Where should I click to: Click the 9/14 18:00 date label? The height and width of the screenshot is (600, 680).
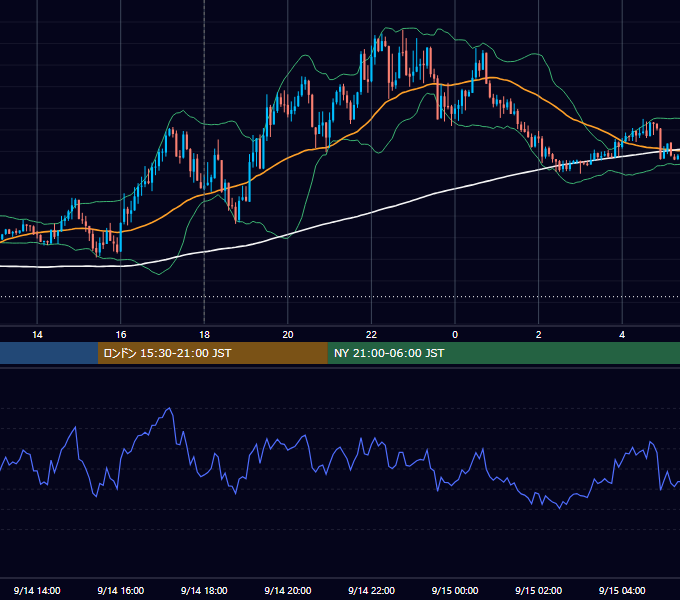pos(204,590)
